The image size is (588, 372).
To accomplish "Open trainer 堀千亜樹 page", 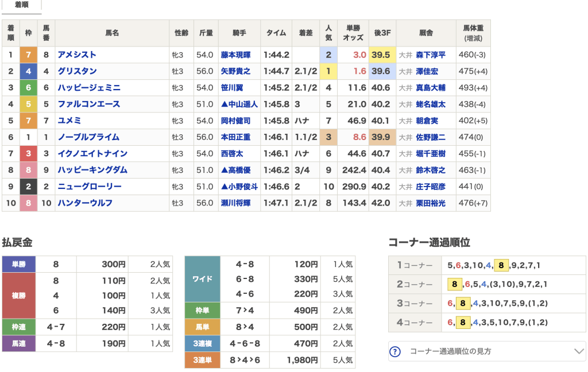I will tap(431, 154).
